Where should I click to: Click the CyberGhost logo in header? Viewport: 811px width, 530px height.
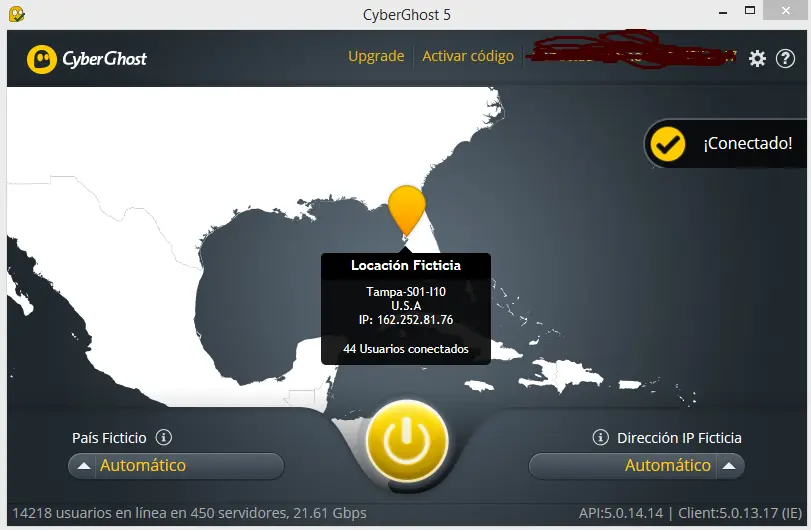(x=87, y=59)
